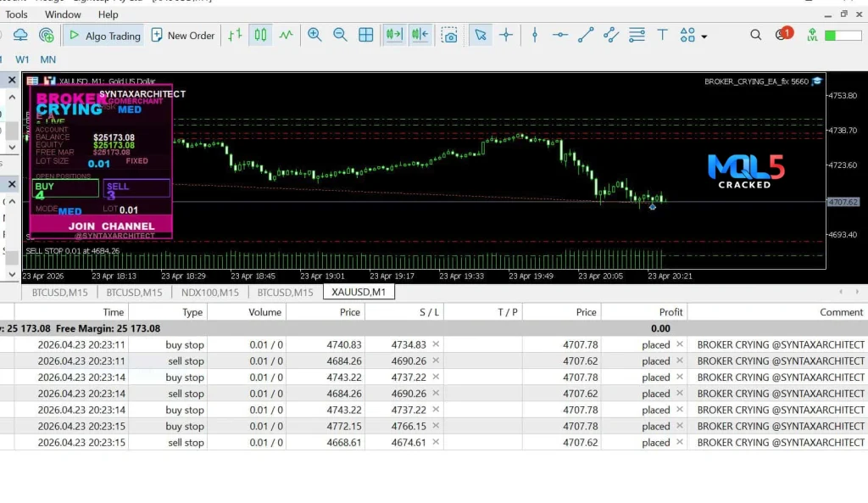868x503 pixels.
Task: Sort orders by the Type column
Action: coord(168,312)
